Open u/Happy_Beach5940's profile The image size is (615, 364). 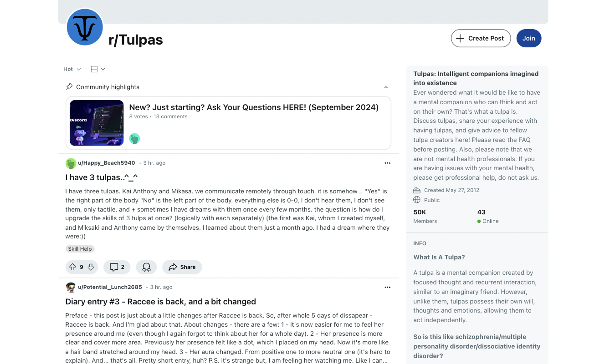tap(107, 162)
